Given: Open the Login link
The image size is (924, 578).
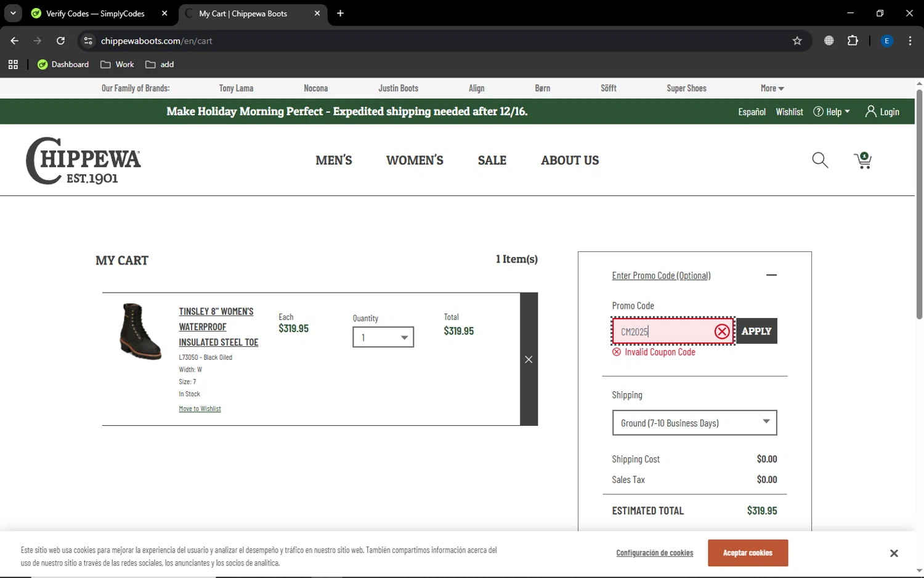Looking at the screenshot, I should [883, 112].
